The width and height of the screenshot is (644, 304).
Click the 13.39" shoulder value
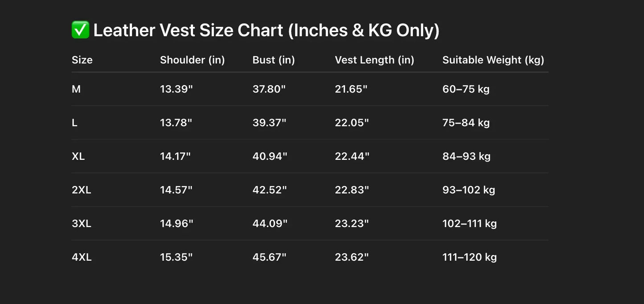point(176,89)
